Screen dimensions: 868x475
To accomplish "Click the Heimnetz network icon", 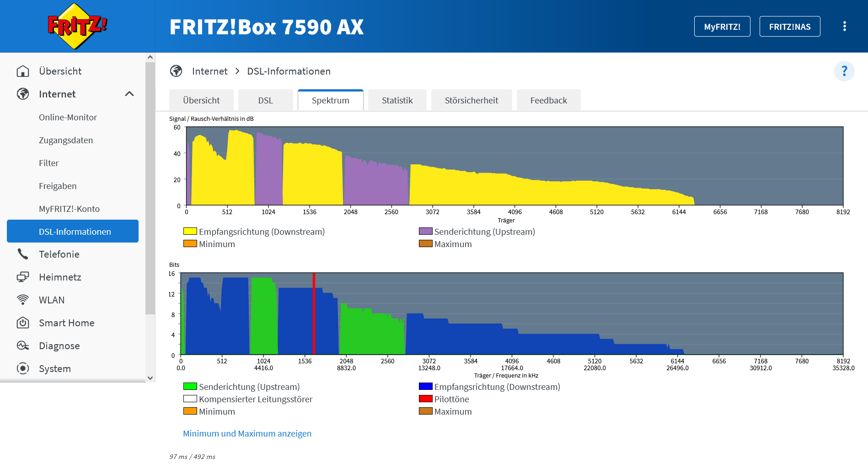I will coord(23,277).
